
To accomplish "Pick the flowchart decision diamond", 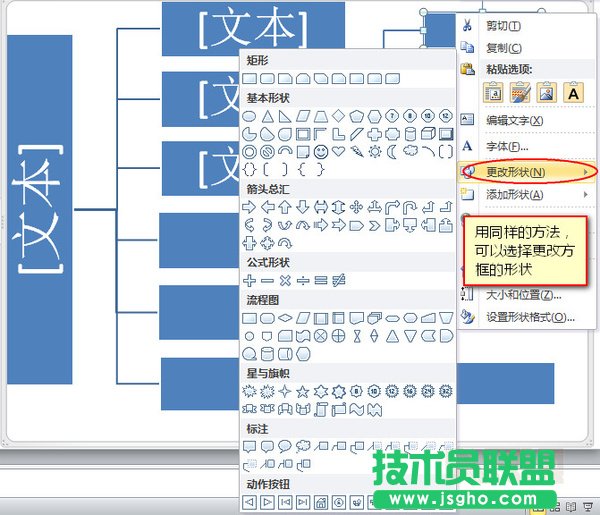I will pos(285,318).
